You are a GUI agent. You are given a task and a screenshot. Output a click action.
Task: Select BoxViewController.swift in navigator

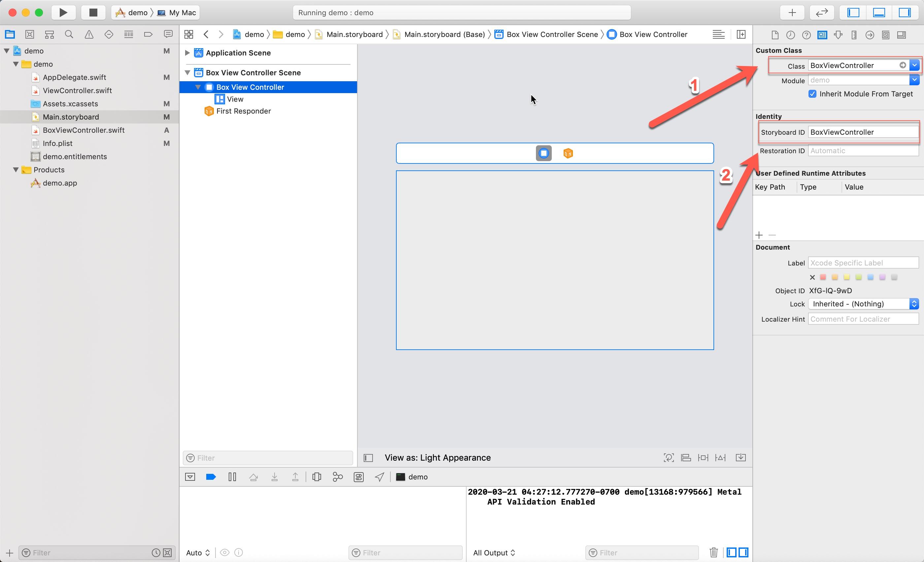tap(83, 130)
